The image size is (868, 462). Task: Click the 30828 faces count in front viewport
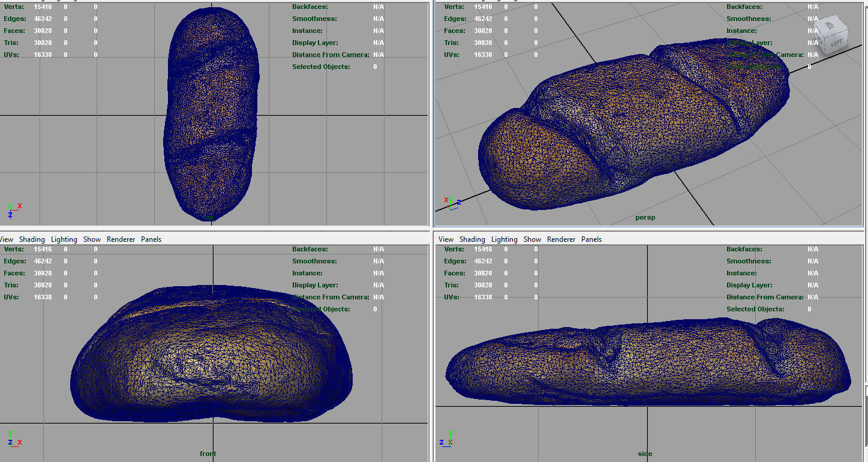[43, 273]
